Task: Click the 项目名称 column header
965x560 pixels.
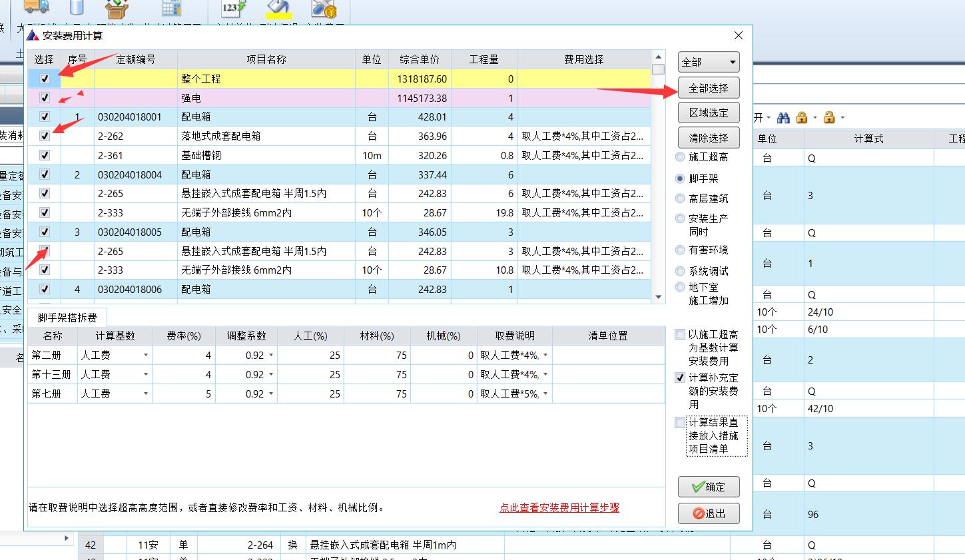Action: click(x=266, y=59)
